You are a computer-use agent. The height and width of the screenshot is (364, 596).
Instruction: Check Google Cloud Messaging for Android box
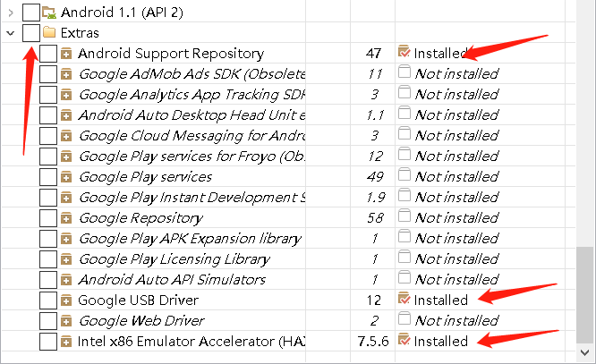tap(48, 136)
